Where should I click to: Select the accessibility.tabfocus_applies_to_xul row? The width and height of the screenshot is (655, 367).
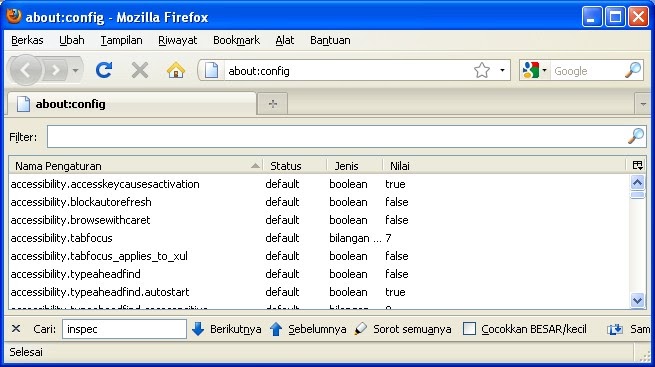pyautogui.click(x=318, y=256)
